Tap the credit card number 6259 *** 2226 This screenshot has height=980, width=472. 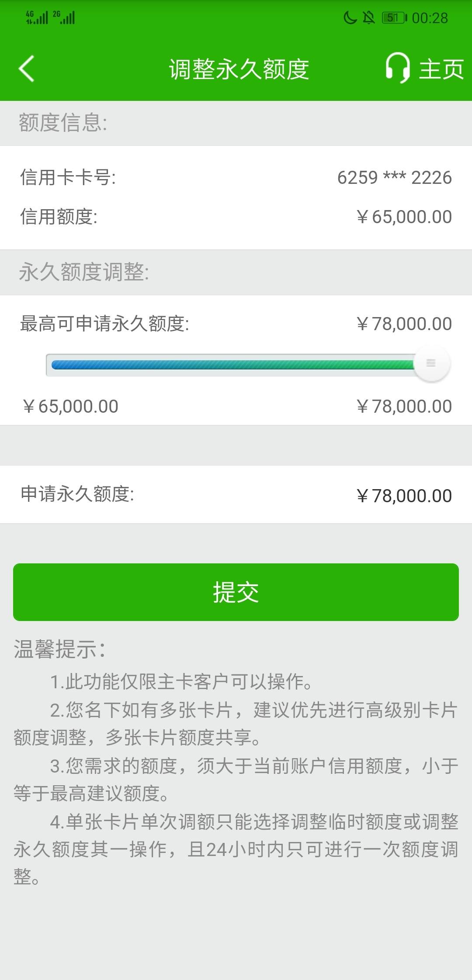click(x=395, y=178)
